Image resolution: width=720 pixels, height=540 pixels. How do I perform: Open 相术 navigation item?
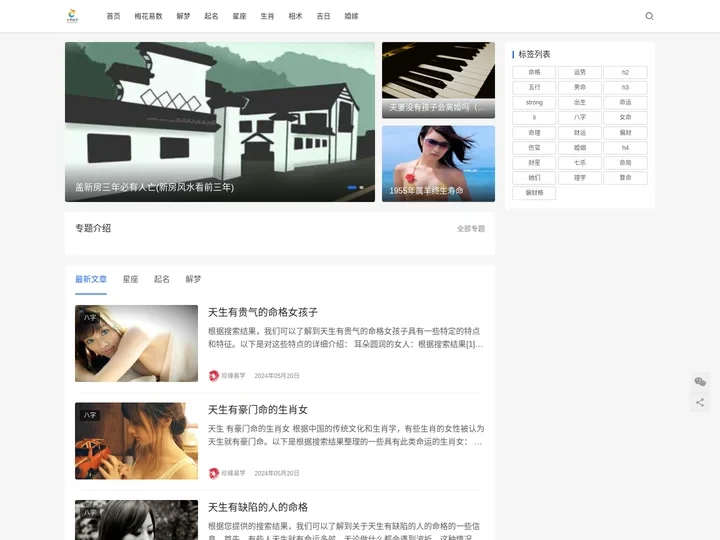[295, 16]
